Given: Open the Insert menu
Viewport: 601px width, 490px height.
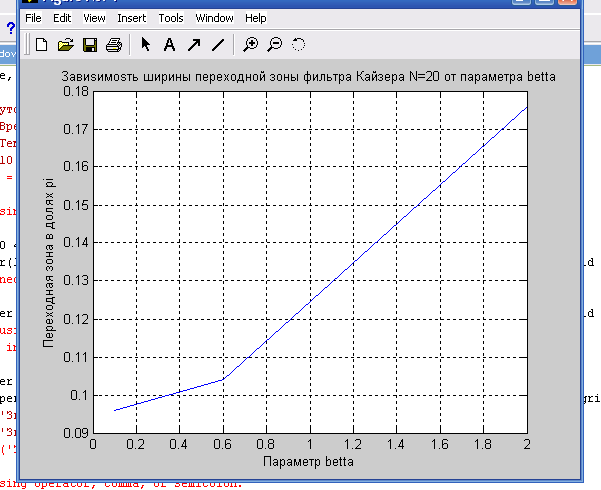Looking at the screenshot, I should (131, 18).
